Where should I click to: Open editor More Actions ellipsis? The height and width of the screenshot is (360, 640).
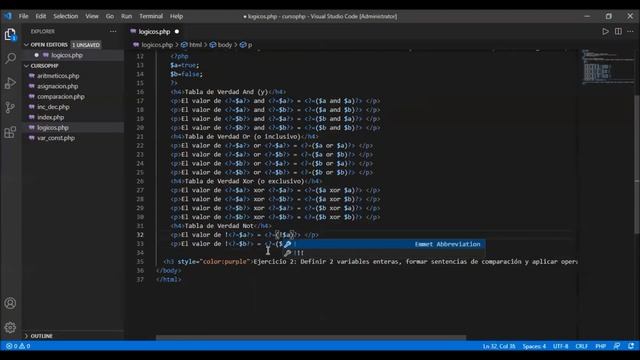631,31
